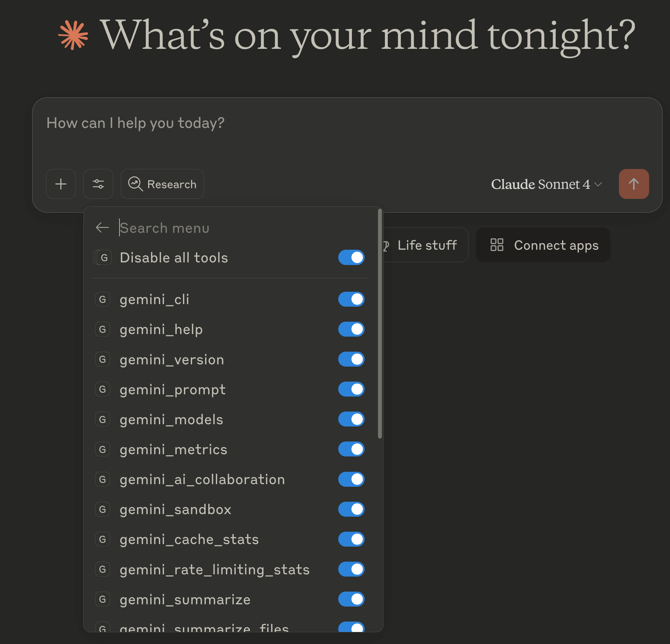Disable the gemini_cli tool
670x644 pixels.
pos(351,299)
